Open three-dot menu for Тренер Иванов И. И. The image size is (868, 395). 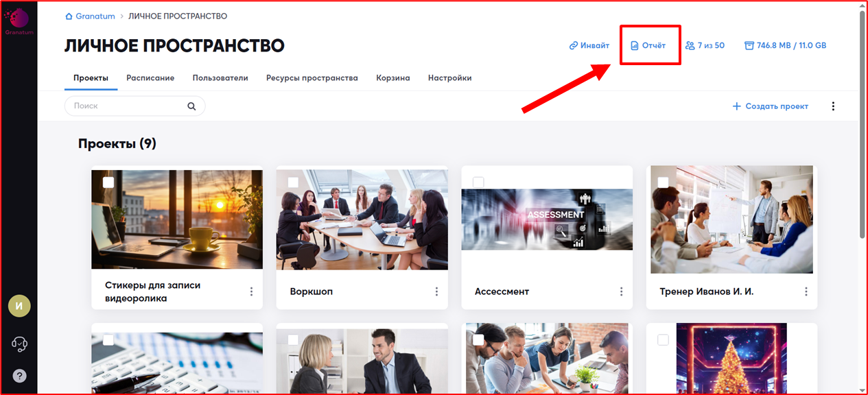[806, 291]
